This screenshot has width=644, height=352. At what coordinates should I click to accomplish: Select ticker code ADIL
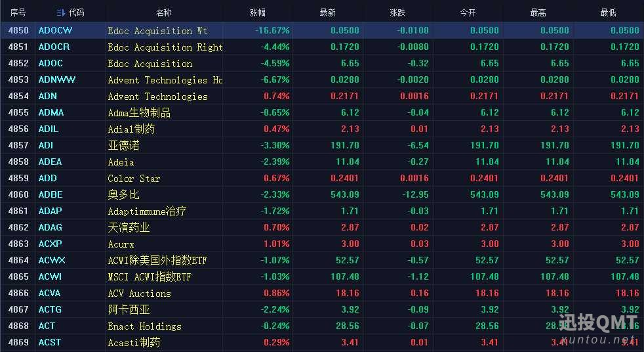coord(49,129)
